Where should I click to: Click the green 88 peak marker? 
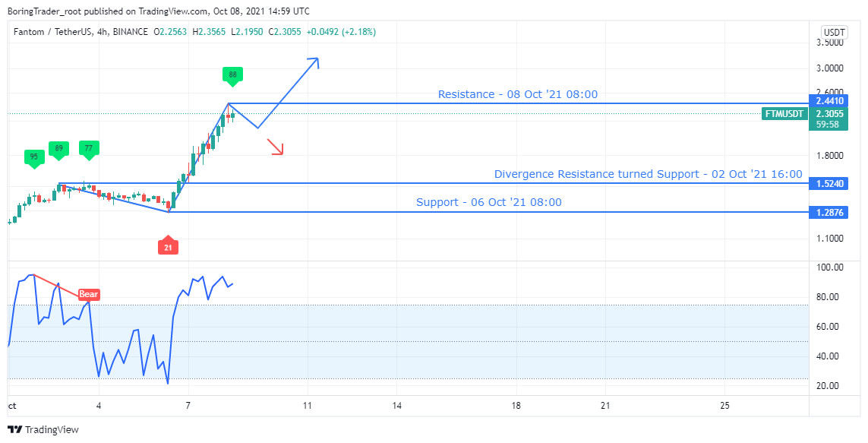tap(232, 76)
